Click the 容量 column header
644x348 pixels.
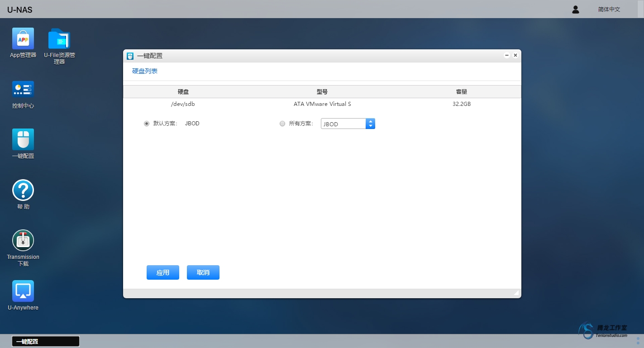tap(461, 92)
